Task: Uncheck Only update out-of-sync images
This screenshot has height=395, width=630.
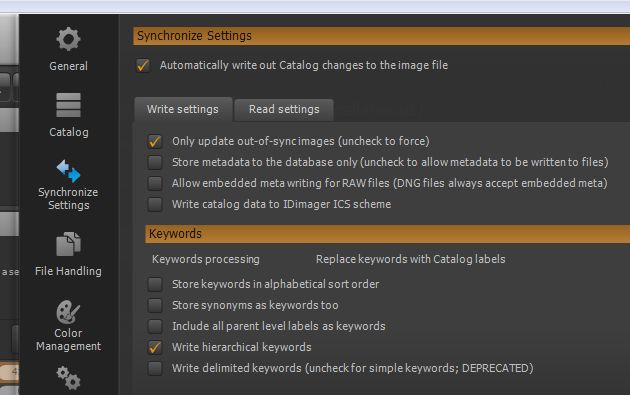Action: (x=155, y=141)
